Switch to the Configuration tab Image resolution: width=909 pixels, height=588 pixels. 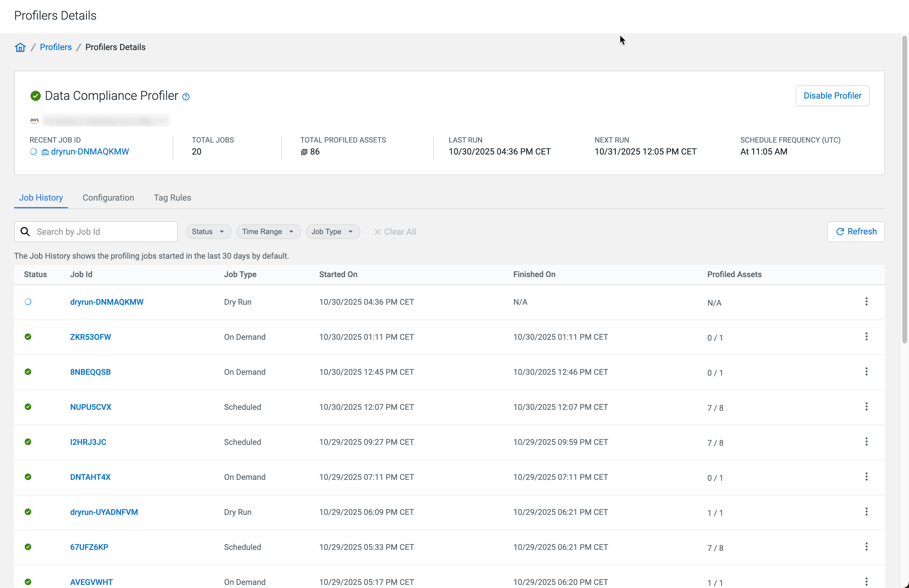108,198
